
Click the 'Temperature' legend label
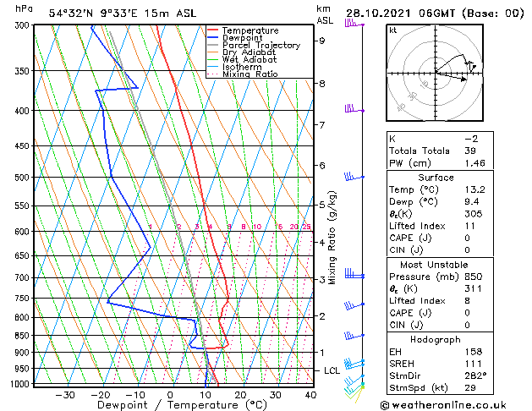[250, 30]
